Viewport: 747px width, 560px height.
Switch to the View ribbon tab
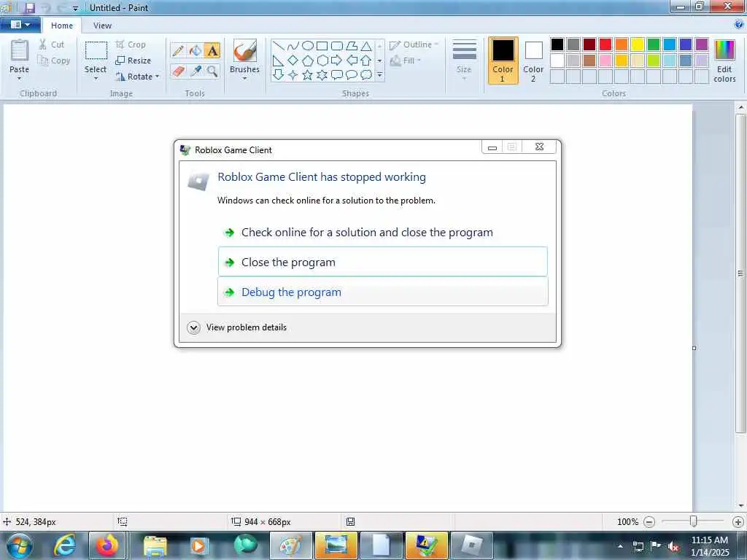102,26
